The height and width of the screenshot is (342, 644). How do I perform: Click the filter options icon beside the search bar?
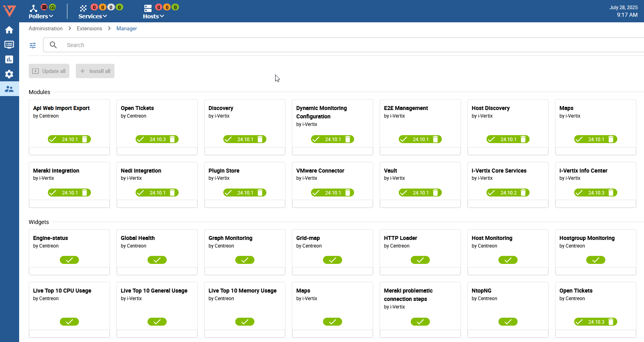pyautogui.click(x=33, y=45)
